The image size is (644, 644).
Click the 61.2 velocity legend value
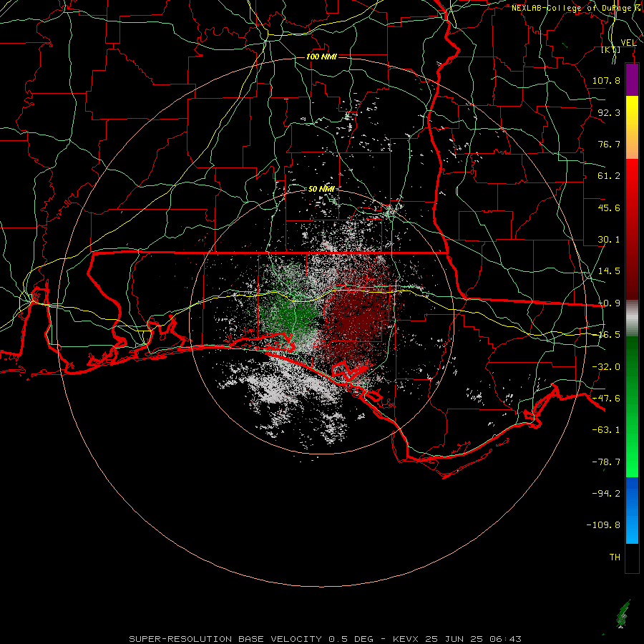(609, 176)
